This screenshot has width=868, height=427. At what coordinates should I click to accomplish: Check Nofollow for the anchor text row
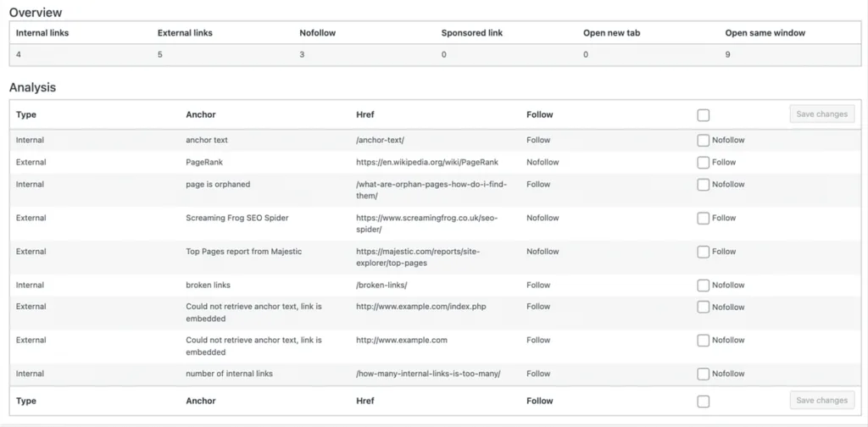click(703, 141)
